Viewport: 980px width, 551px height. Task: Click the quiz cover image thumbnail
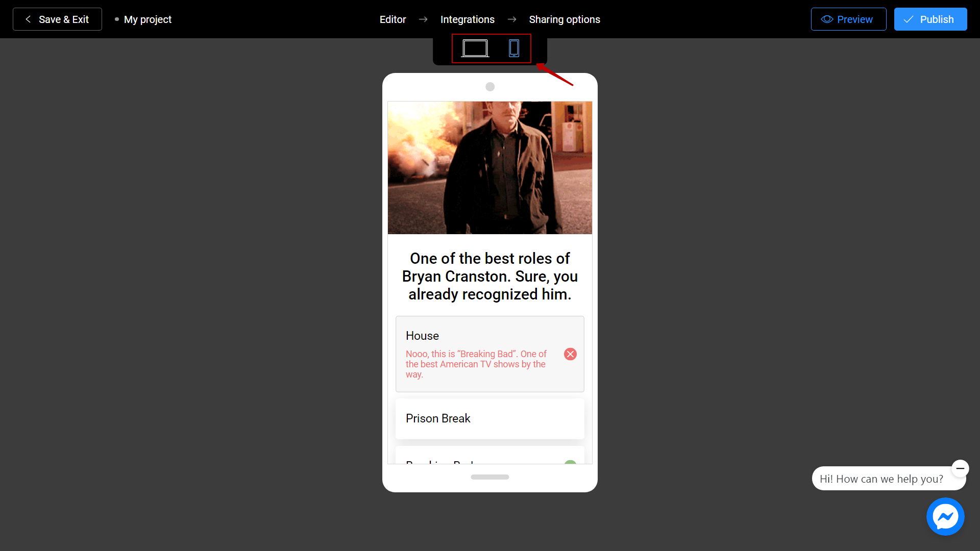coord(490,167)
